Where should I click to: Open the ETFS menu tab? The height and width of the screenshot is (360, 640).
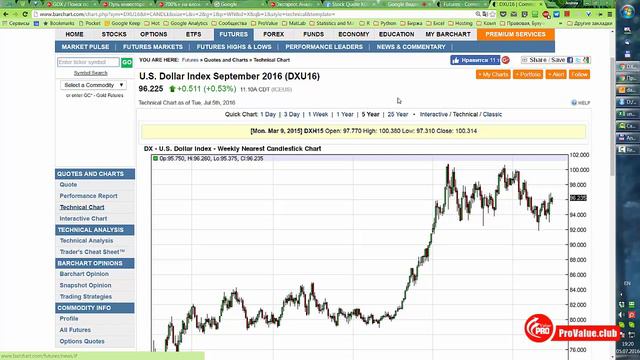193,34
